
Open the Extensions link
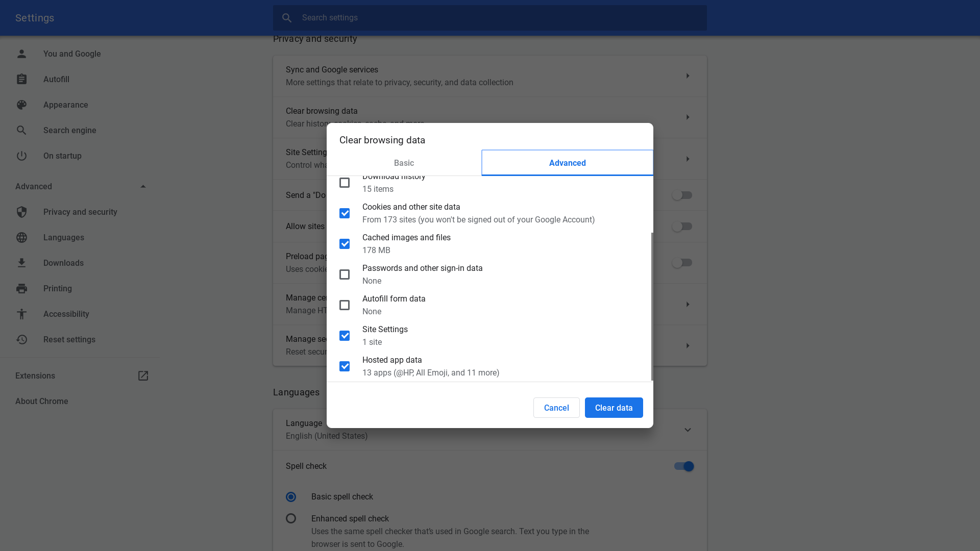[35, 375]
